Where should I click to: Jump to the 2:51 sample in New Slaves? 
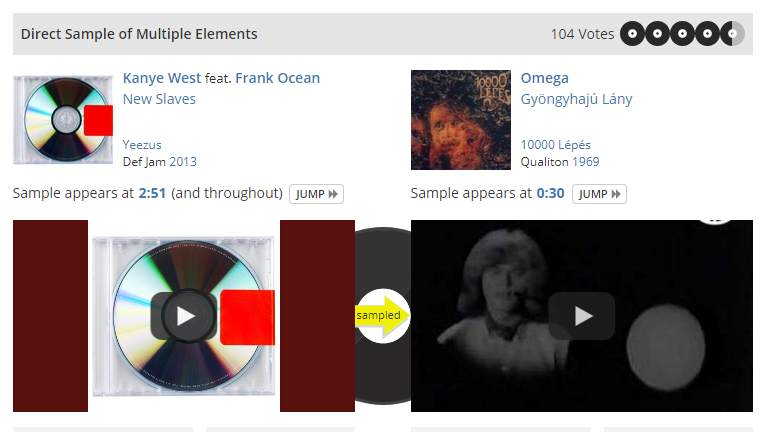point(316,194)
